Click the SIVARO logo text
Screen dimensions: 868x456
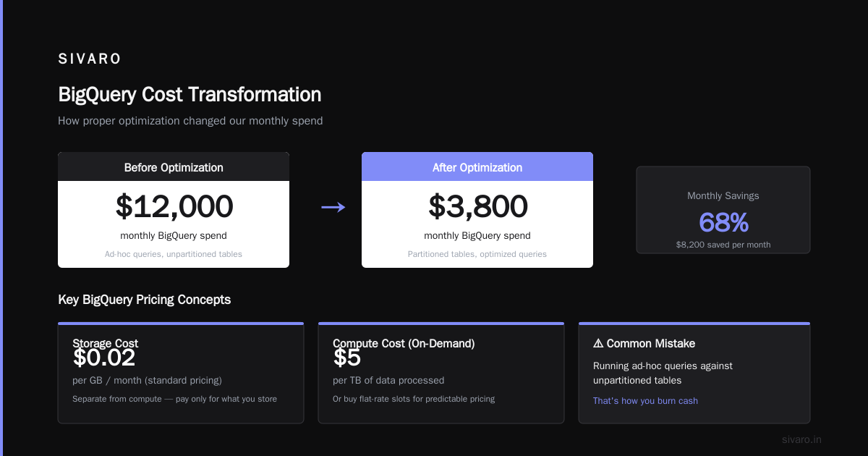(x=90, y=59)
